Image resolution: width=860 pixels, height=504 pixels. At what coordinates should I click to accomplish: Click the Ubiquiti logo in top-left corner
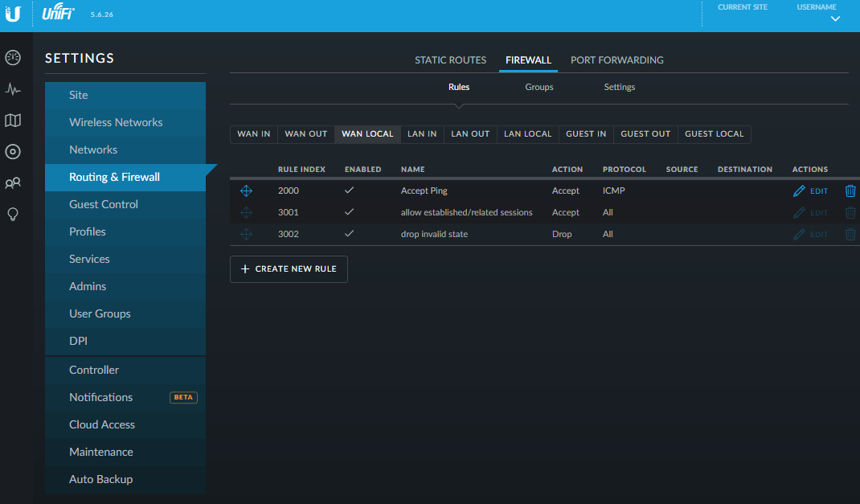14,14
